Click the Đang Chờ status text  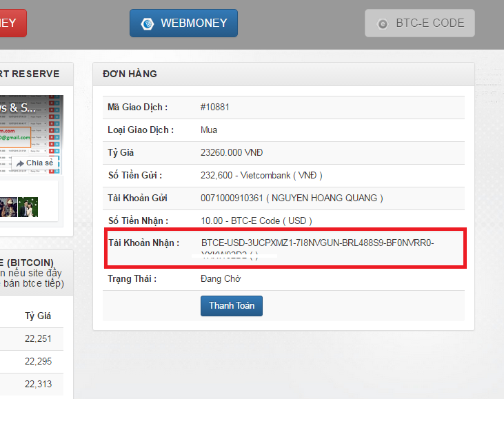221,278
